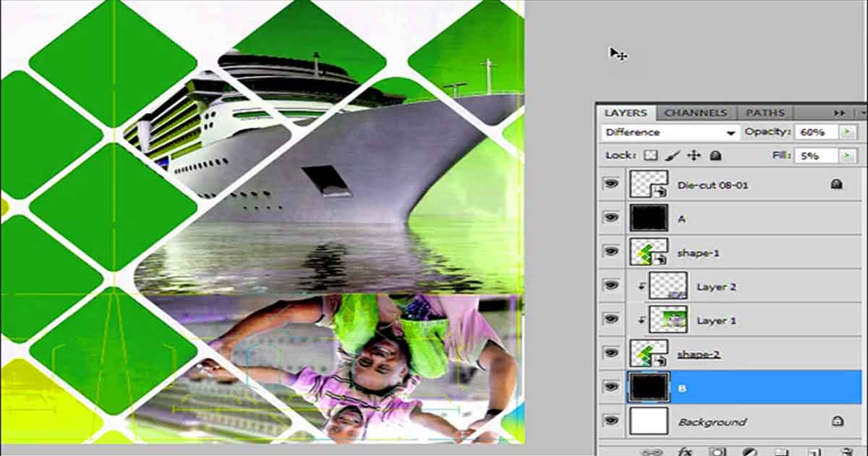Hide the Die-cut 08-01 layer
This screenshot has height=456, width=868.
point(611,185)
